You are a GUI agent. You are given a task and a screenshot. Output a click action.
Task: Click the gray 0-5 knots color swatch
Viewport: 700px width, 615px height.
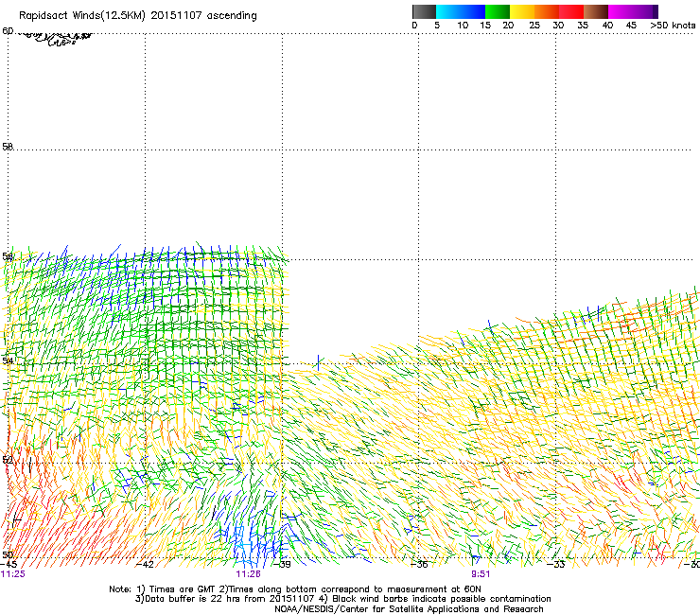coord(424,11)
